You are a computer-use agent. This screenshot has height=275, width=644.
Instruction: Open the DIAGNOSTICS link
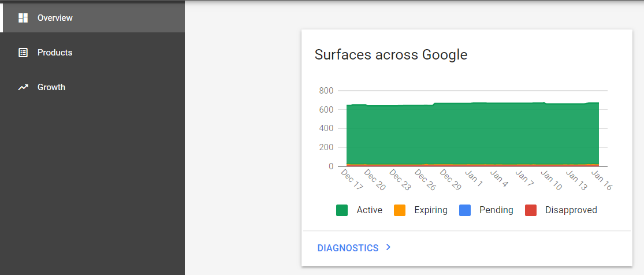348,248
